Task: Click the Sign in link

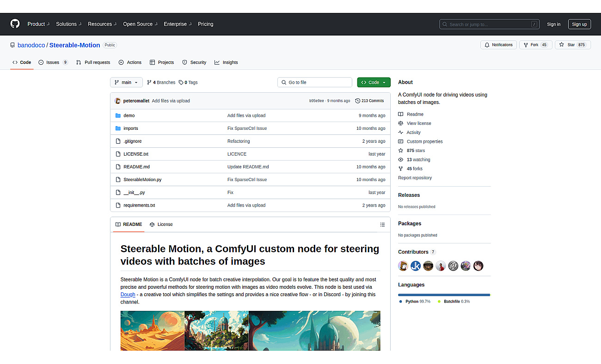Action: 553,24
